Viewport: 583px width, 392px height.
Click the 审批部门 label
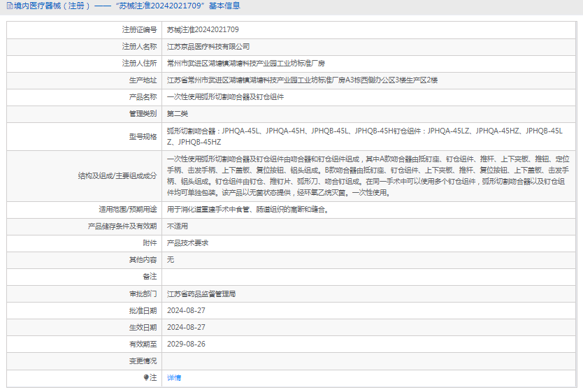pos(143,294)
